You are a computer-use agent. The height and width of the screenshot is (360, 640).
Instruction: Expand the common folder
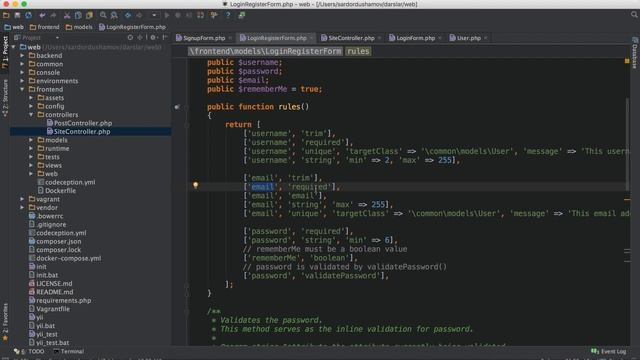coord(22,64)
